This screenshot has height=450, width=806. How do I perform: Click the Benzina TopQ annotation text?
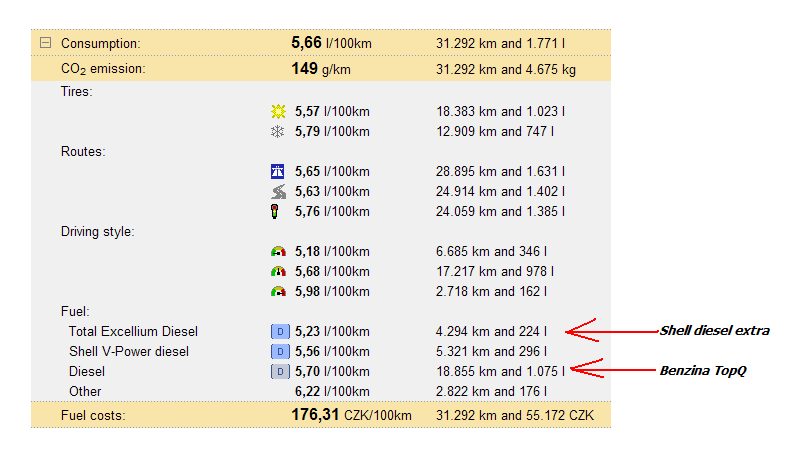[701, 370]
